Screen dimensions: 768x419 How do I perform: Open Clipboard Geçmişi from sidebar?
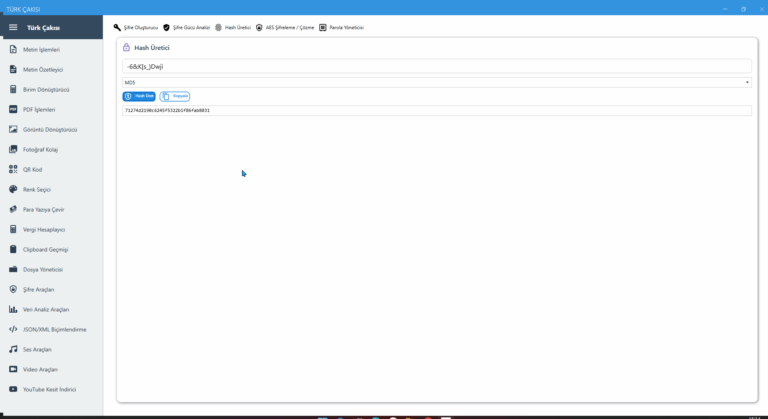45,249
